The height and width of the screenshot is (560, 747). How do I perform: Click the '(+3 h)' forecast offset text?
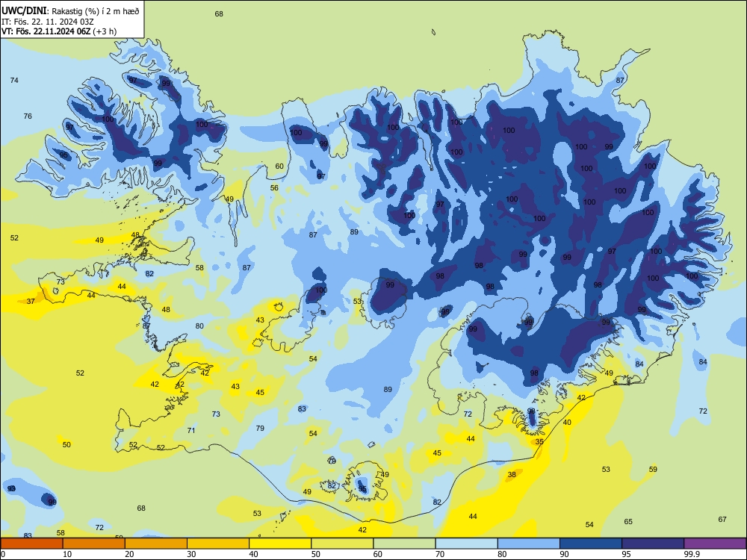tap(105, 31)
